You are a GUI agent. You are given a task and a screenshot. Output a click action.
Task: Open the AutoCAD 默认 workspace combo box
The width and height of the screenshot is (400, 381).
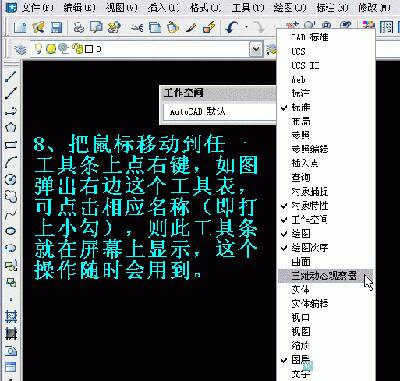click(220, 111)
